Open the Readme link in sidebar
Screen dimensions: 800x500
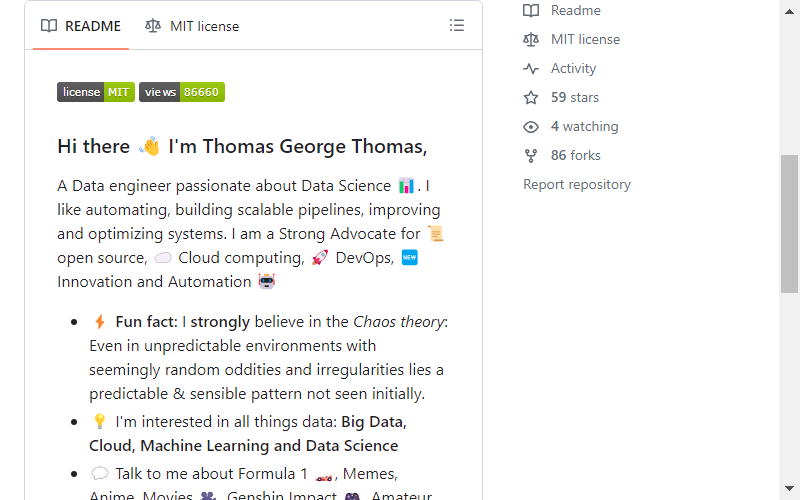pos(576,10)
